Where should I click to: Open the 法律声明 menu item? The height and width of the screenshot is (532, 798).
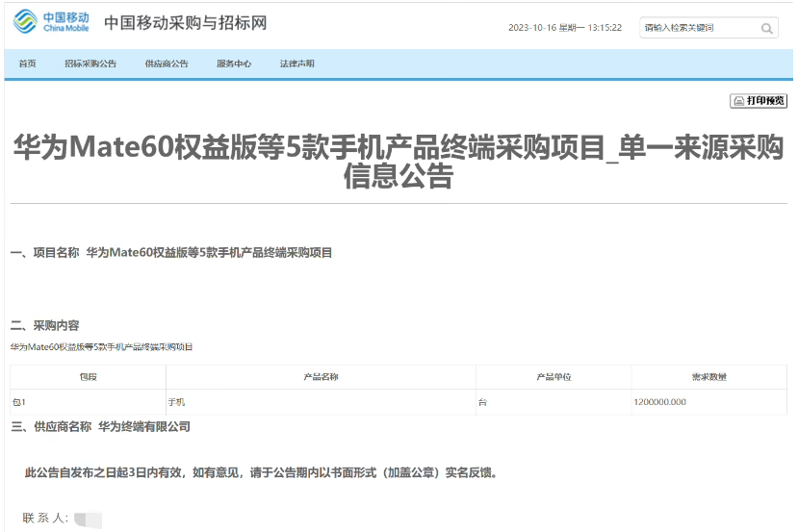point(296,63)
